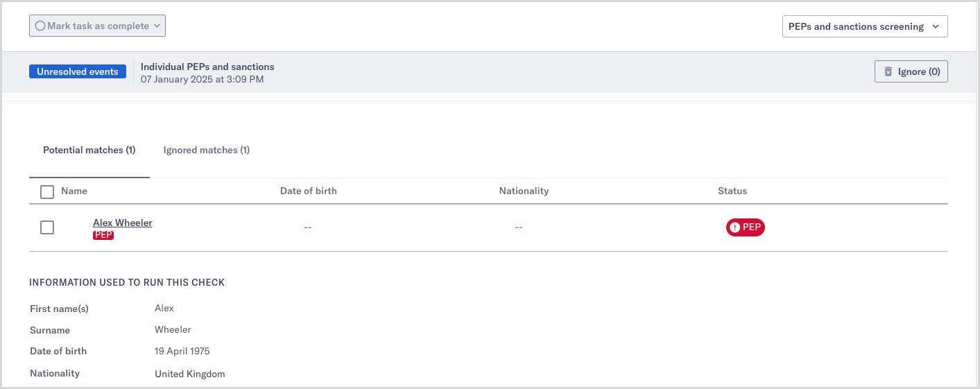Click the Nationality column header
This screenshot has height=389, width=980.
coord(524,191)
